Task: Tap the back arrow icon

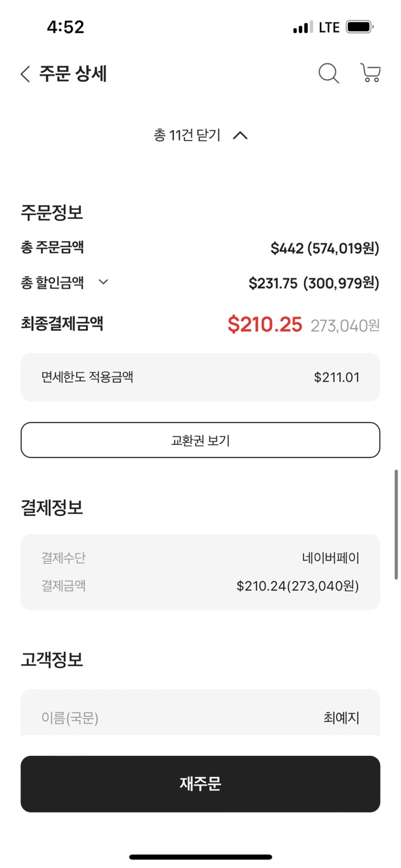Action: point(25,74)
